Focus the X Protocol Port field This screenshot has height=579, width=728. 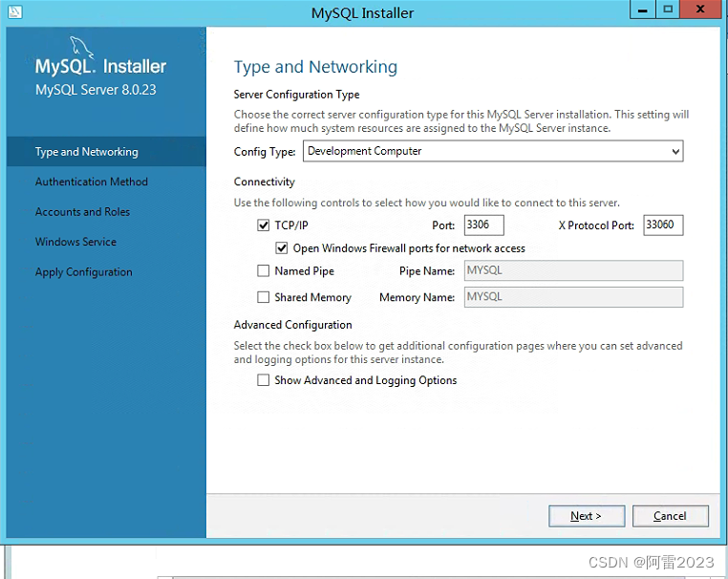[x=663, y=225]
